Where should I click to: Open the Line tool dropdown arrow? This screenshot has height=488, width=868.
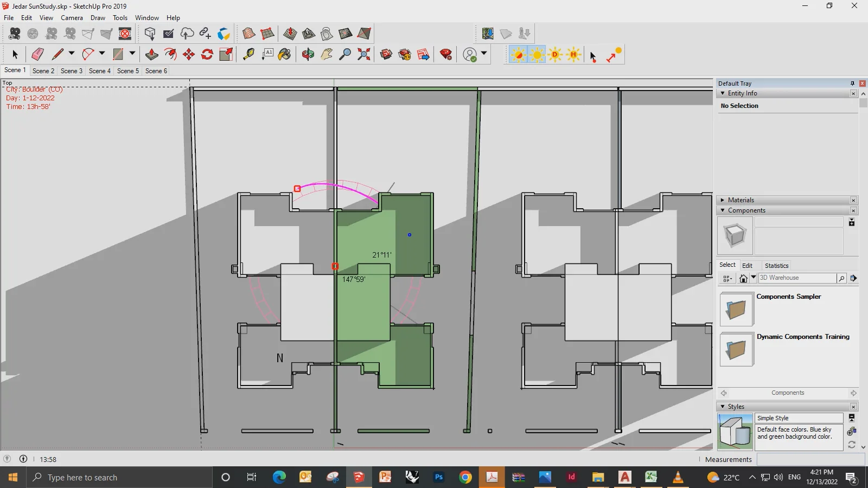coord(71,53)
